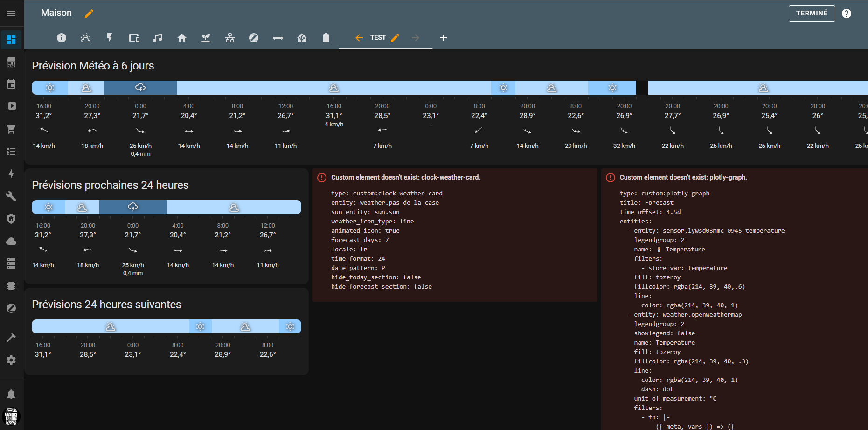Show notifications via the bell icon
Viewport: 868px width, 430px height.
11,395
